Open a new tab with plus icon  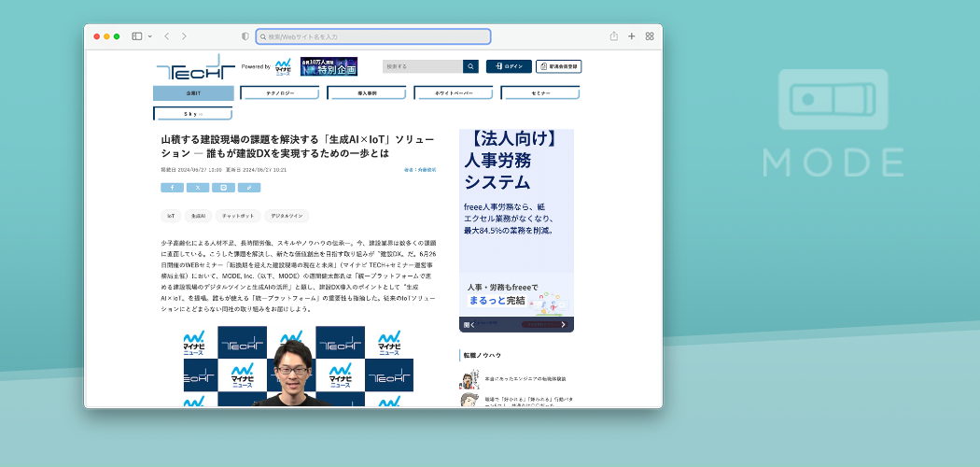632,36
